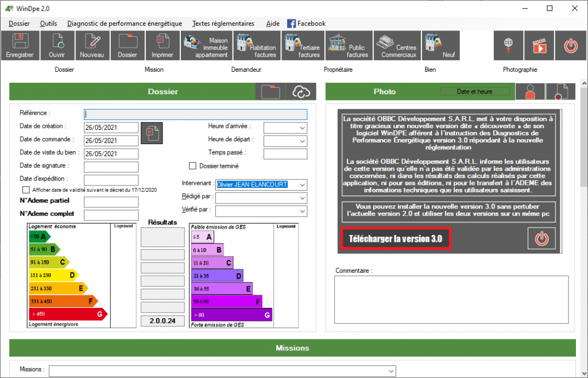The width and height of the screenshot is (588, 378).
Task: Open the Missions dropdown
Action: [391, 371]
